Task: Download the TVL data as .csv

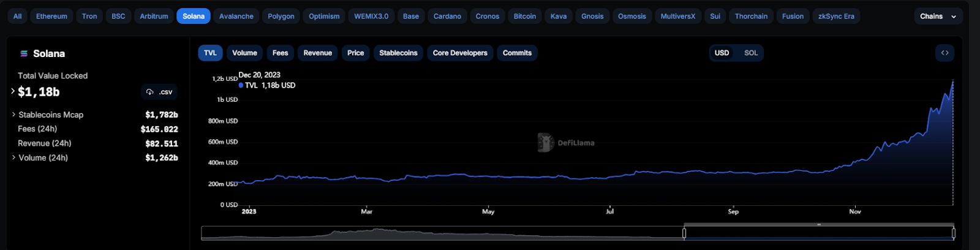Action: [x=159, y=92]
